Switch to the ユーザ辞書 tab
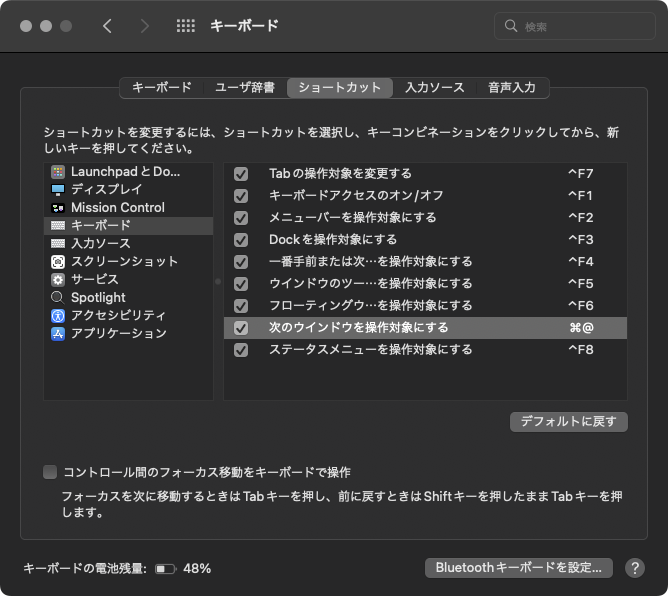Viewport: 668px width, 596px height. coord(245,88)
